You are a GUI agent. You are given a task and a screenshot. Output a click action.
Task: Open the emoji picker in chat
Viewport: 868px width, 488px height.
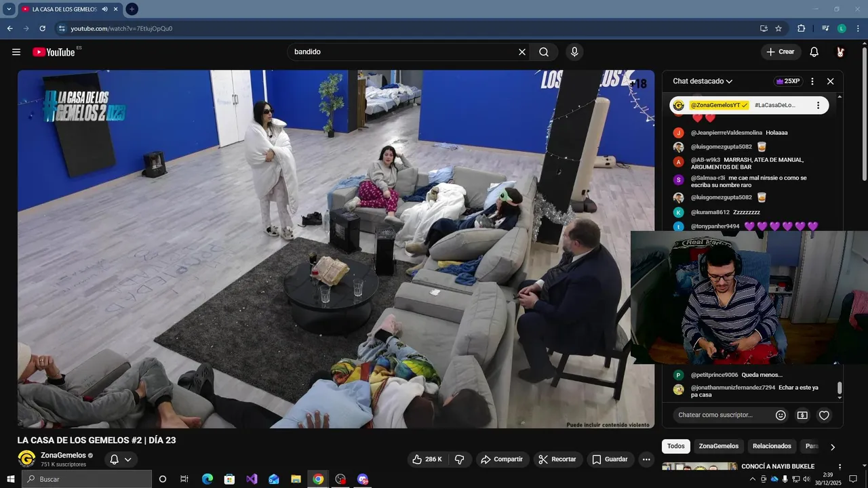tap(781, 415)
